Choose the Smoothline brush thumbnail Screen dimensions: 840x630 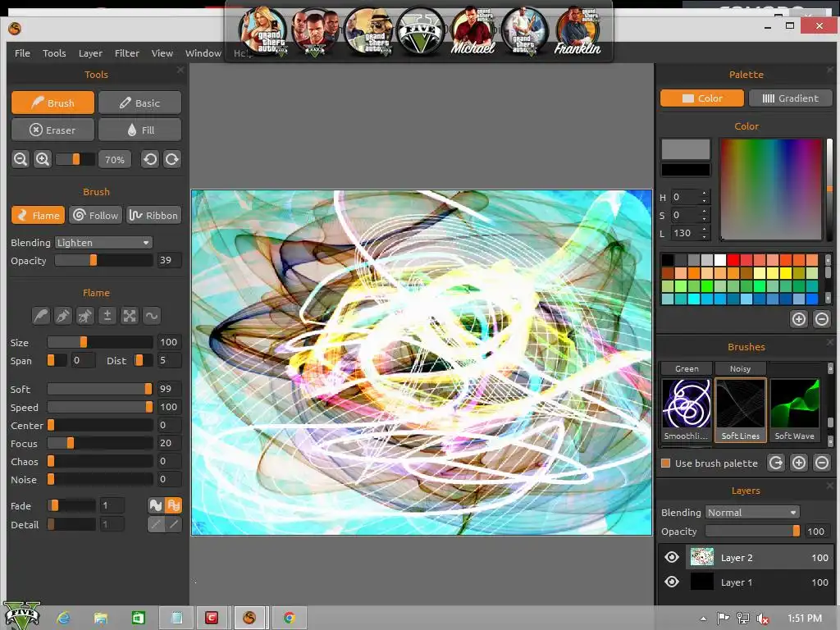click(x=687, y=410)
